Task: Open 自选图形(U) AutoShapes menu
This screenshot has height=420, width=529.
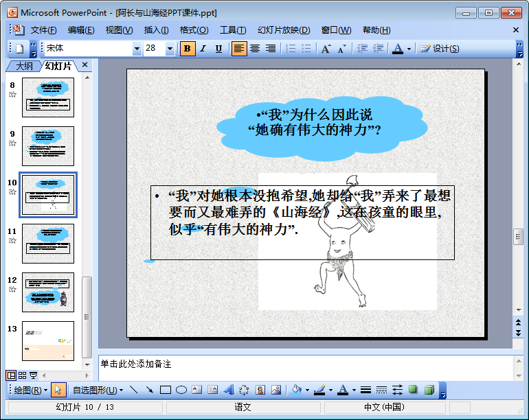Action: pyautogui.click(x=98, y=390)
